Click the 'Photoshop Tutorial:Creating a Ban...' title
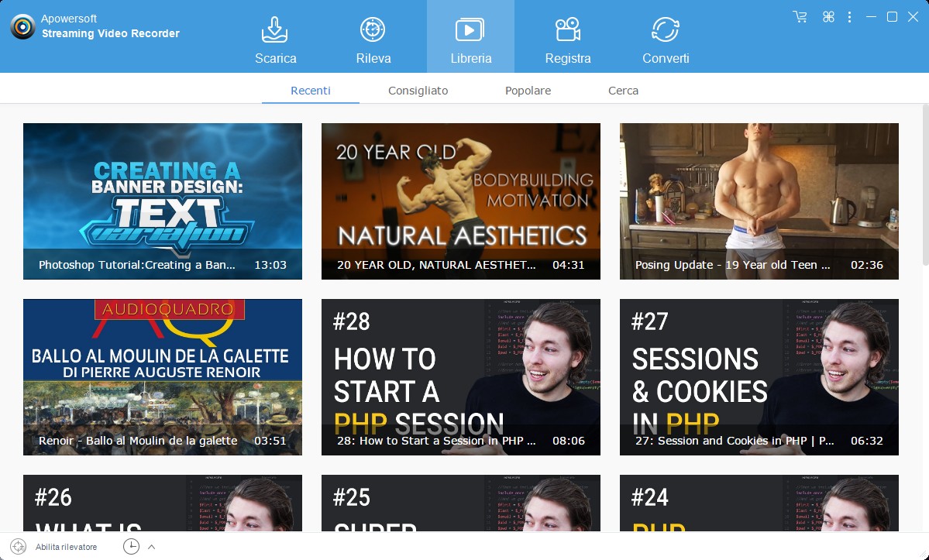 click(137, 265)
